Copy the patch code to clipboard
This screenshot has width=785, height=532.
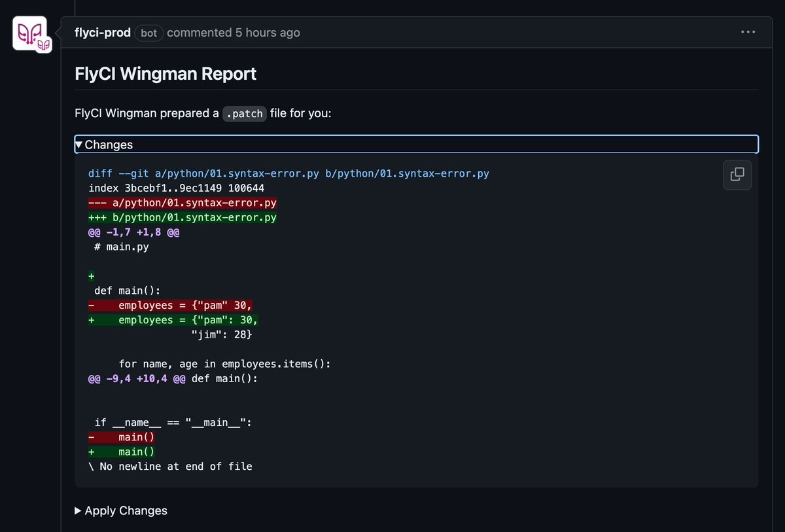click(x=737, y=174)
